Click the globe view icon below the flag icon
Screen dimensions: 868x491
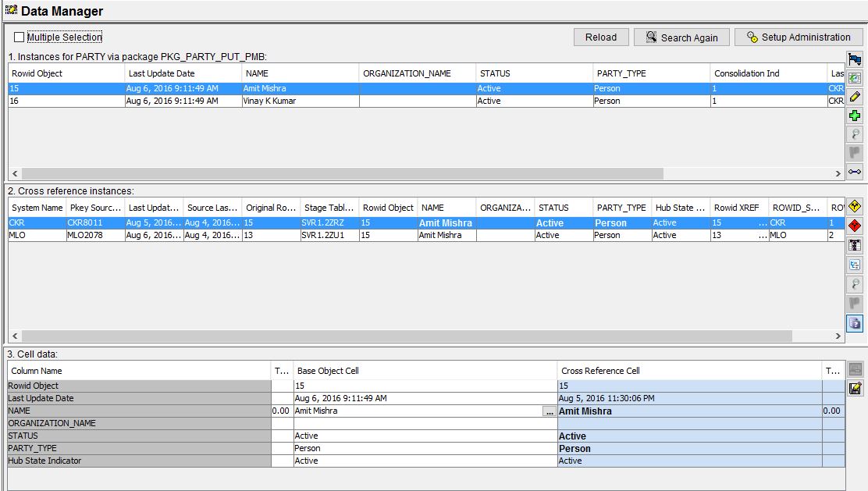click(x=854, y=76)
